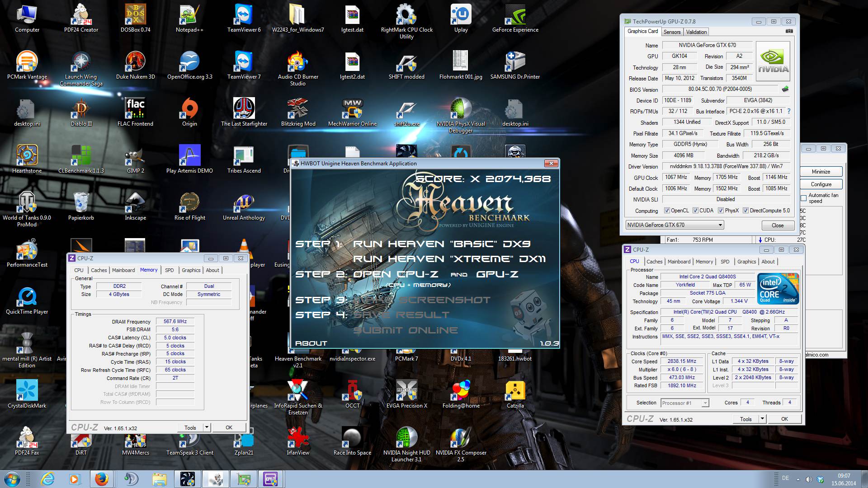Open World of Tanks ProMod icon

[x=27, y=209]
